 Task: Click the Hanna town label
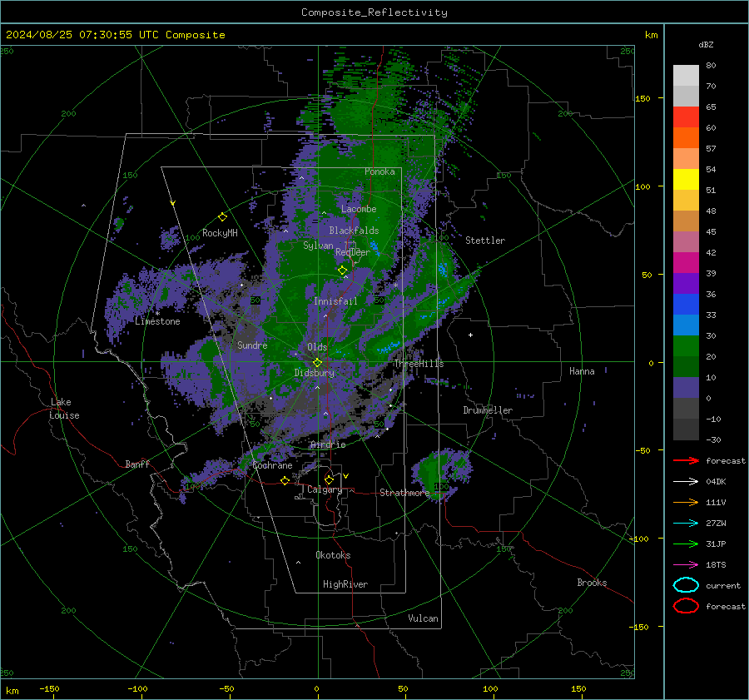click(582, 371)
